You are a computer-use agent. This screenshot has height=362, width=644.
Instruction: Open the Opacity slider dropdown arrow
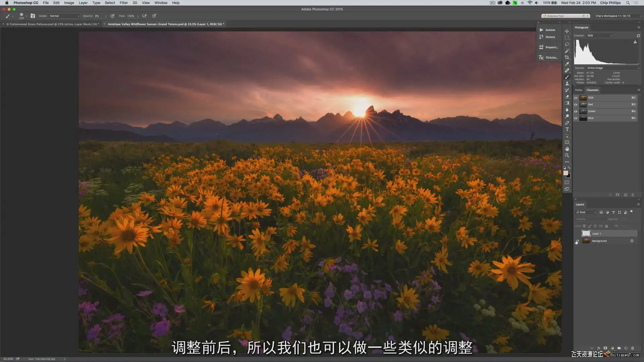point(106,16)
